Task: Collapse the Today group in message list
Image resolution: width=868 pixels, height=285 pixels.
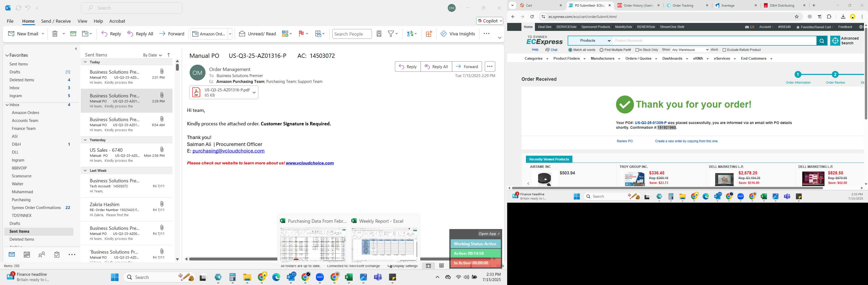Action: click(85, 62)
